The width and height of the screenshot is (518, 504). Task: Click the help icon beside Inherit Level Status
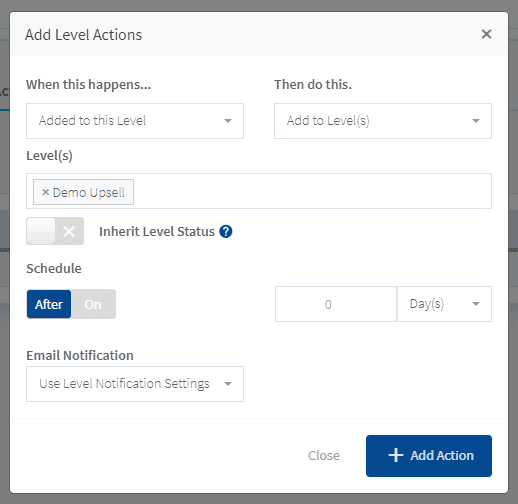tap(226, 231)
